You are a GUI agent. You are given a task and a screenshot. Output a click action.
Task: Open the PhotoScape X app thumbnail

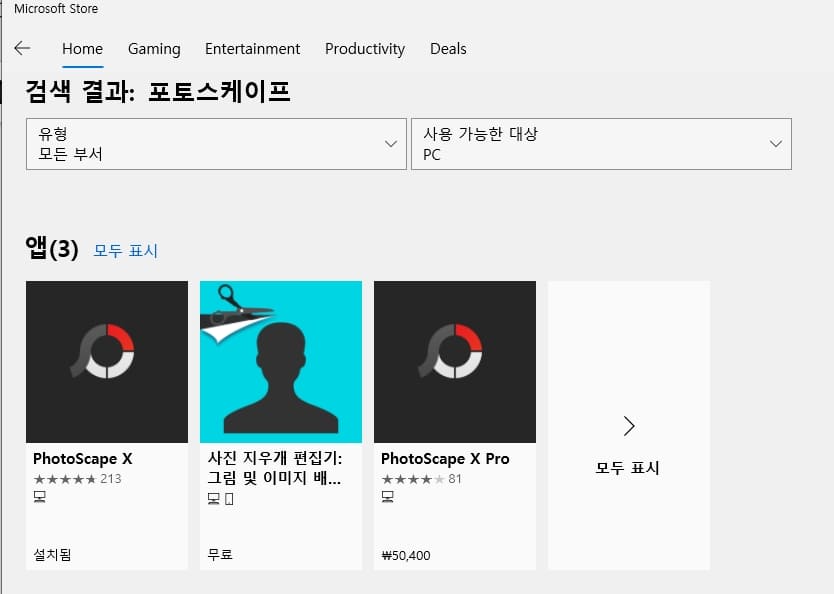pyautogui.click(x=107, y=362)
